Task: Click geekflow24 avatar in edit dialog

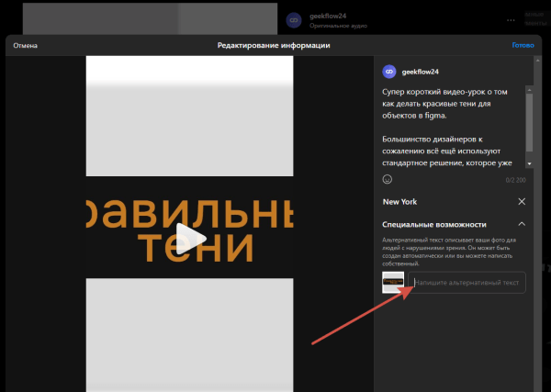Action: (389, 72)
